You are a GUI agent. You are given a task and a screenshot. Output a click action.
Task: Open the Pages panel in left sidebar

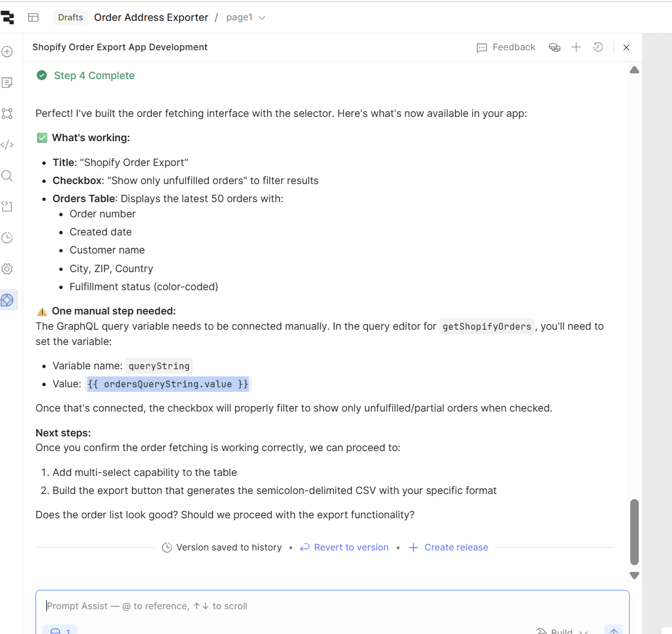tap(7, 83)
